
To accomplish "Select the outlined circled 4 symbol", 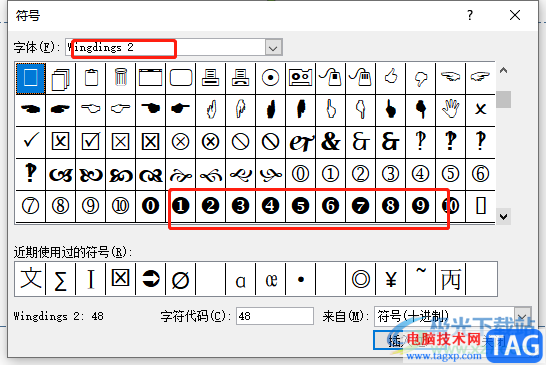I will (x=421, y=174).
